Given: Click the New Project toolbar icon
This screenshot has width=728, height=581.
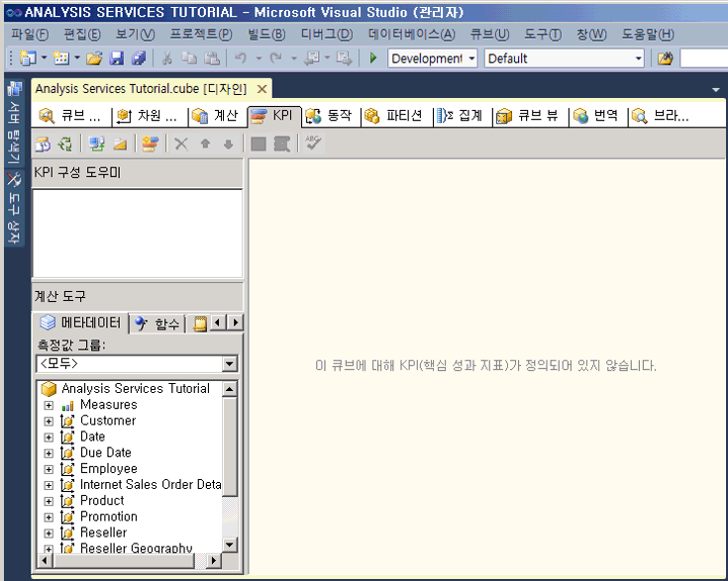Looking at the screenshot, I should click(x=28, y=58).
